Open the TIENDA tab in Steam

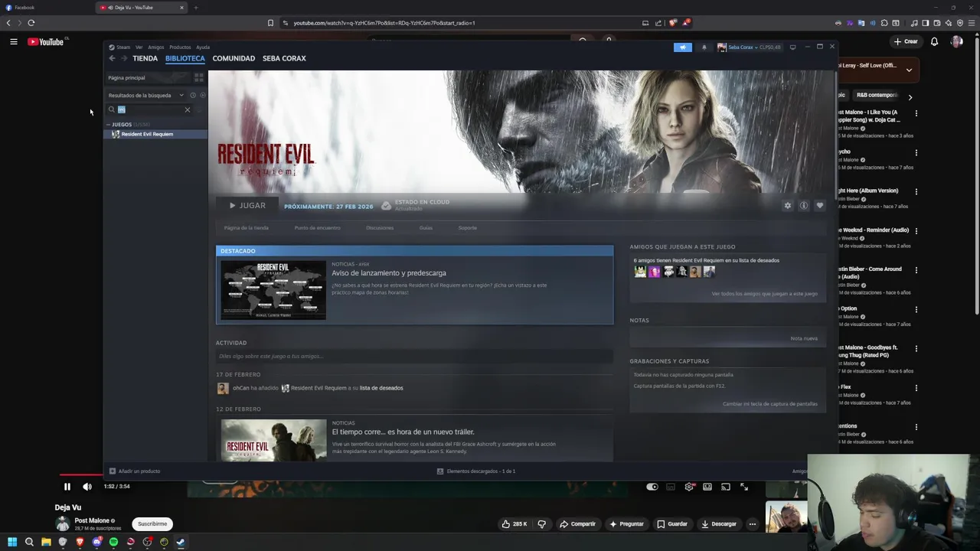pyautogui.click(x=145, y=58)
